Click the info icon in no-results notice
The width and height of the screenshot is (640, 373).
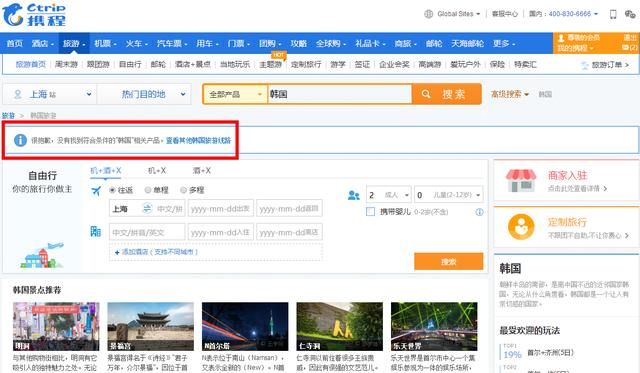tap(20, 140)
